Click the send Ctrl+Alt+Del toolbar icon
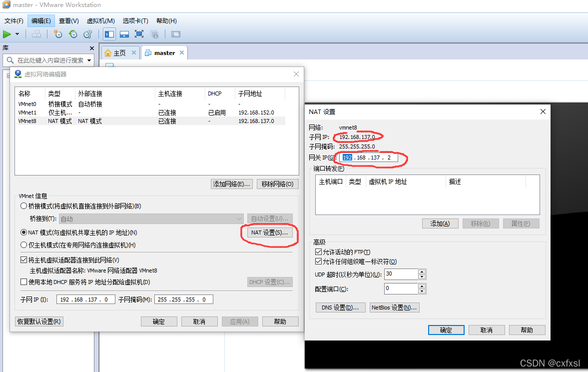 [36, 34]
